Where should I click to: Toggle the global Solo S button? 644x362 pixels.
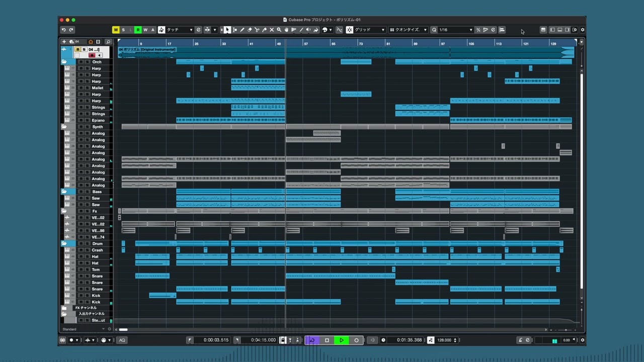click(x=123, y=30)
